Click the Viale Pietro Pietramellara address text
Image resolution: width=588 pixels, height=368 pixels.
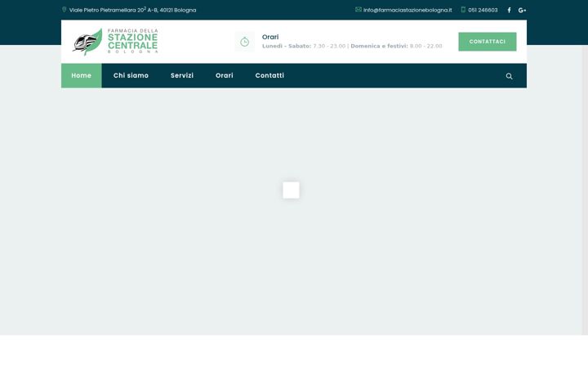[132, 10]
